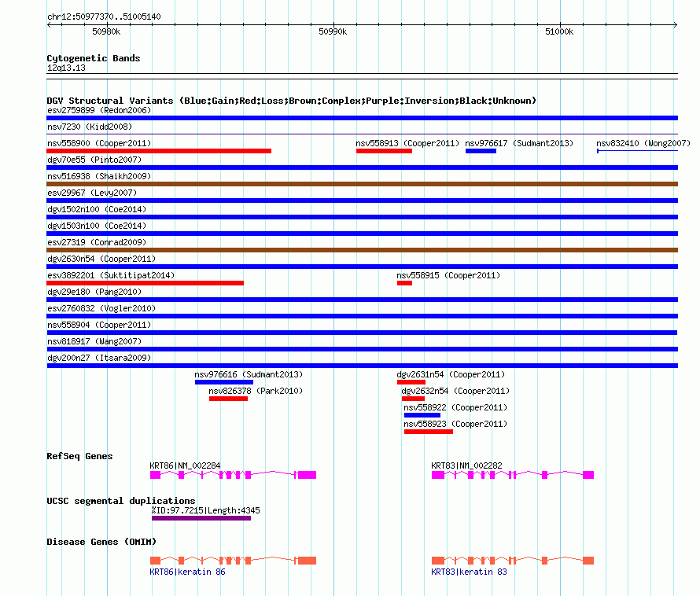Open variant label esv2759899 (Redon2006)

tap(99, 110)
